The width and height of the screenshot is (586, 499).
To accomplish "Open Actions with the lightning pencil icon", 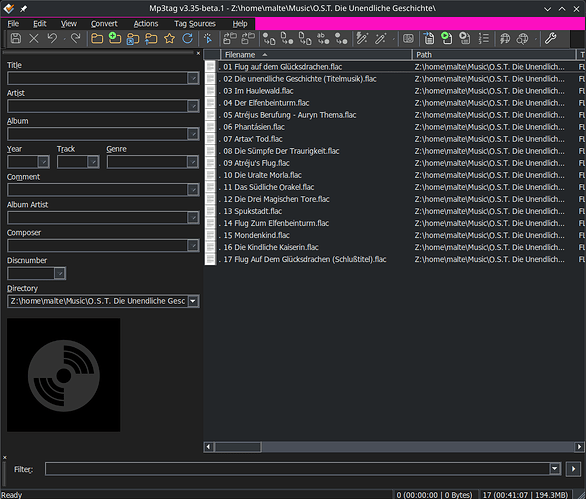I will (x=362, y=38).
